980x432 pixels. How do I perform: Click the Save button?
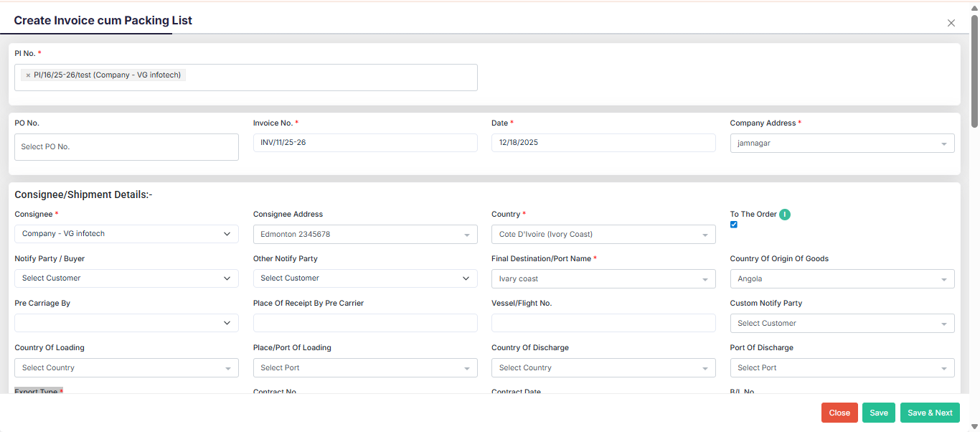point(879,413)
